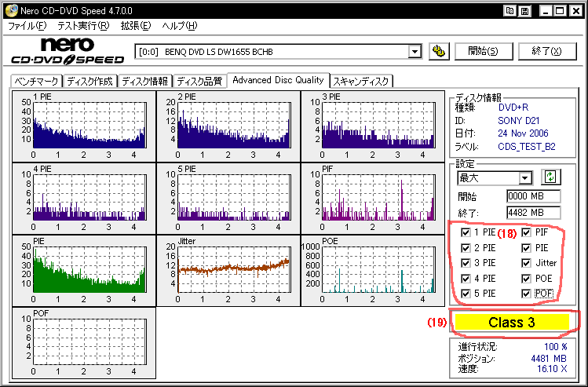Click the green refresh icon in settings
The image size is (588, 387).
pyautogui.click(x=550, y=177)
